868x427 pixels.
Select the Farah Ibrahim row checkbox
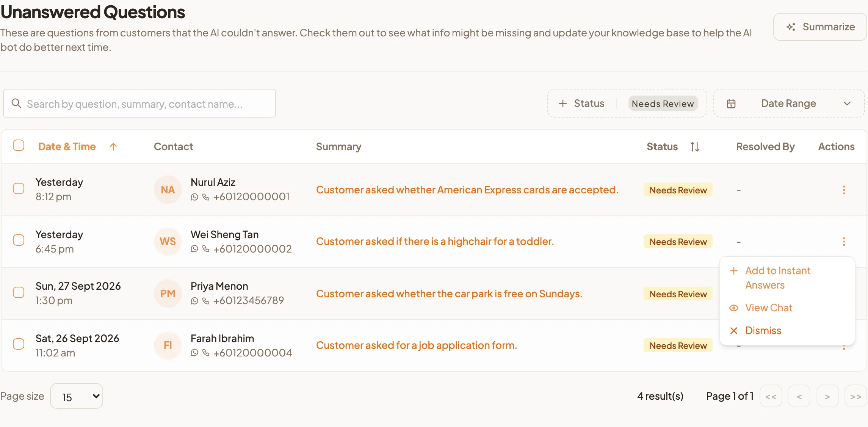point(19,344)
